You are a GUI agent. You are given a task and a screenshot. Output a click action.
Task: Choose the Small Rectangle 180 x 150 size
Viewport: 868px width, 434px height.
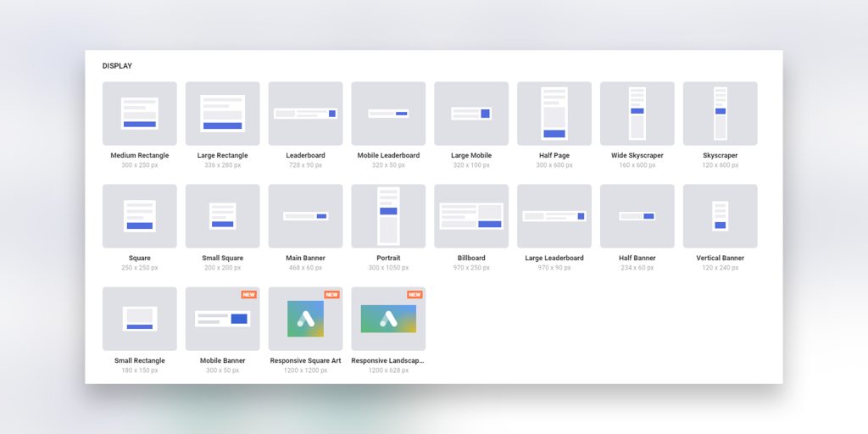tap(140, 319)
